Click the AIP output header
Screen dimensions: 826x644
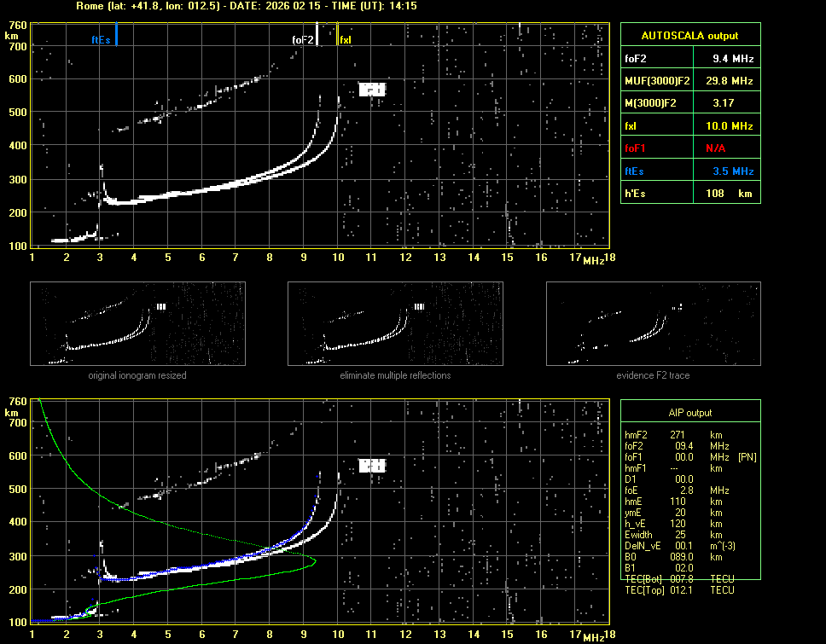[689, 413]
